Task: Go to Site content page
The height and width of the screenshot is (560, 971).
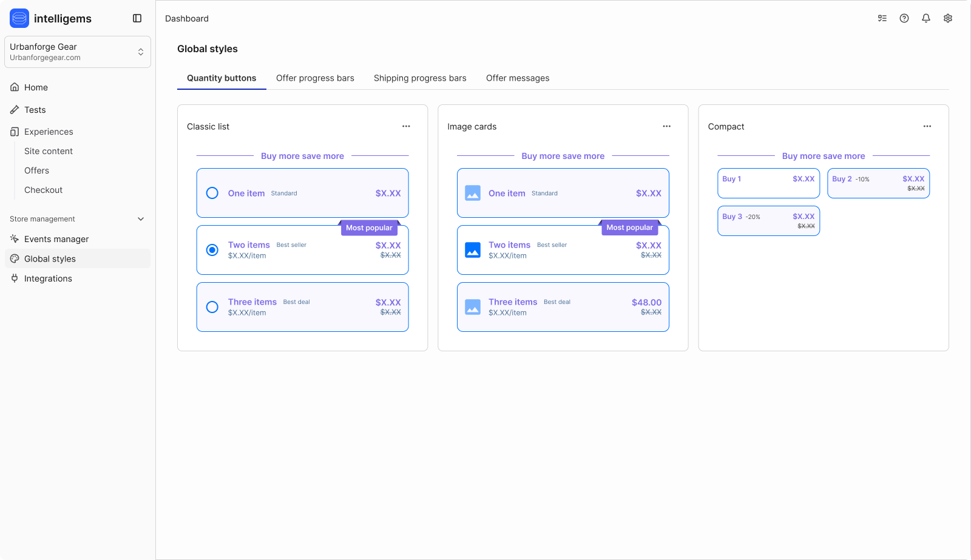Action: pyautogui.click(x=49, y=151)
